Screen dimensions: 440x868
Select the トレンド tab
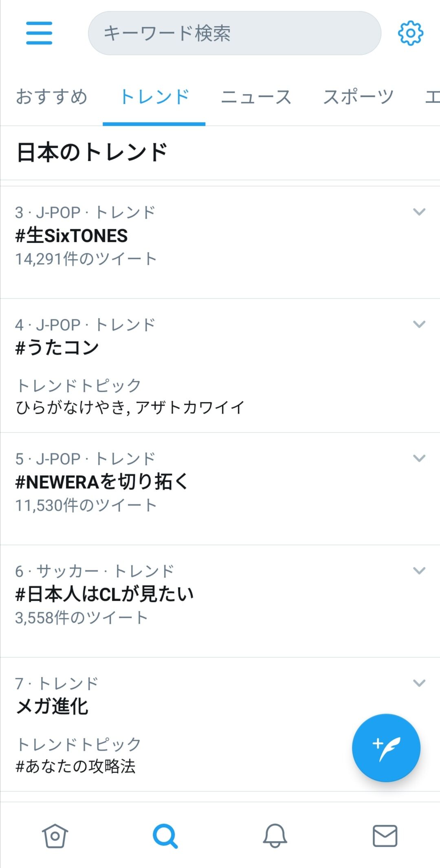154,97
